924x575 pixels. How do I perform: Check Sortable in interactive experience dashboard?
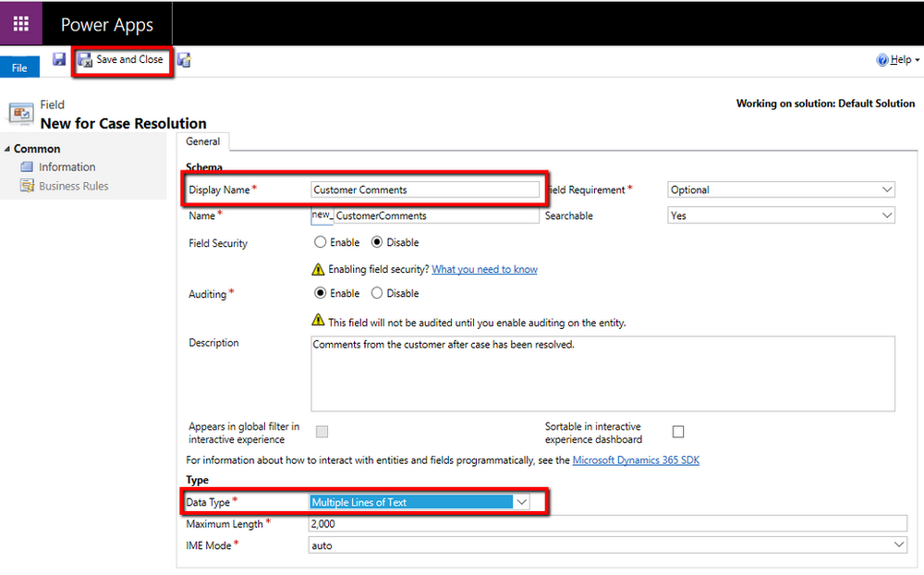click(x=678, y=431)
